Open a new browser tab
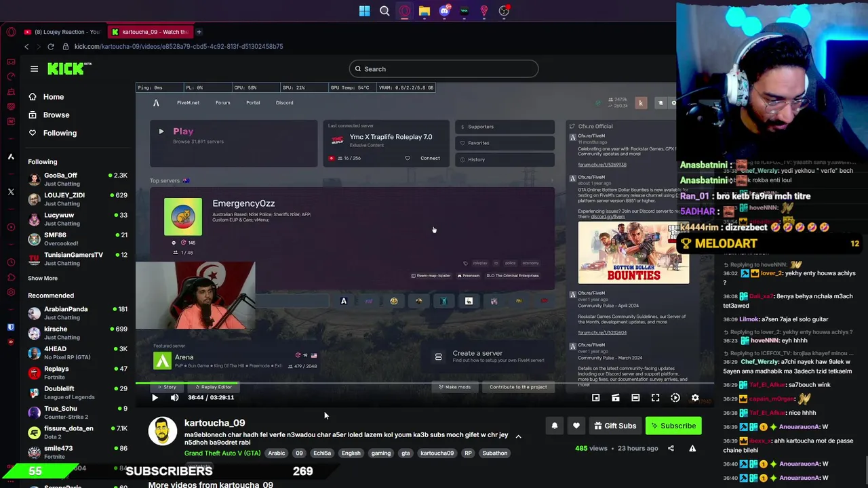The height and width of the screenshot is (488, 868). [199, 32]
